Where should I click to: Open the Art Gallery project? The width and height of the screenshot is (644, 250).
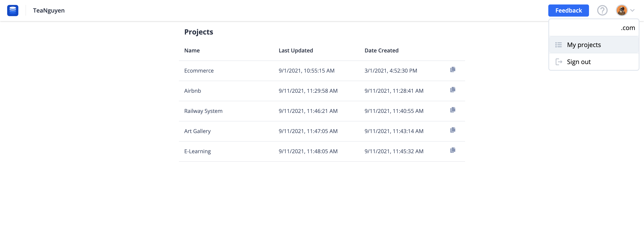[x=197, y=131]
